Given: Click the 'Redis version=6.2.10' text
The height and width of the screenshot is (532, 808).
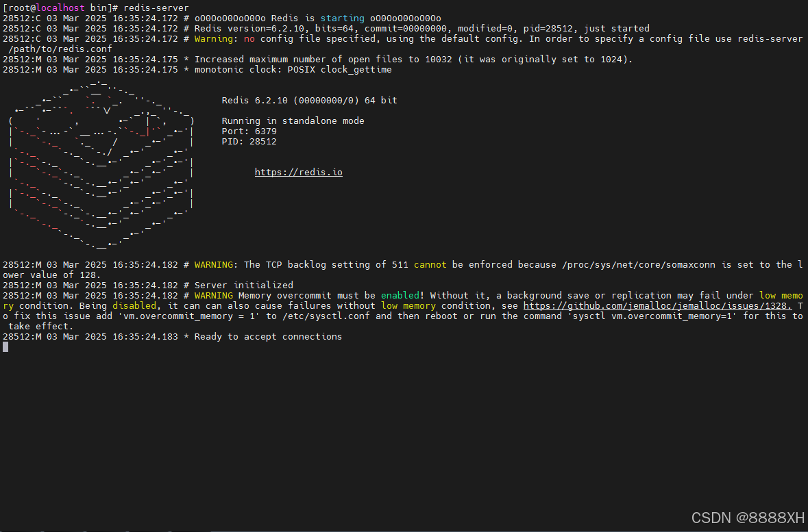Looking at the screenshot, I should click(x=249, y=28).
